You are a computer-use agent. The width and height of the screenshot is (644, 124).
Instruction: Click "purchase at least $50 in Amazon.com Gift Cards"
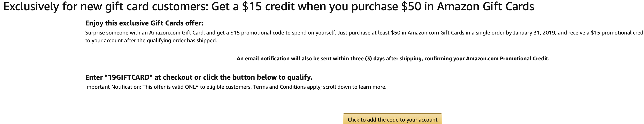point(407,33)
